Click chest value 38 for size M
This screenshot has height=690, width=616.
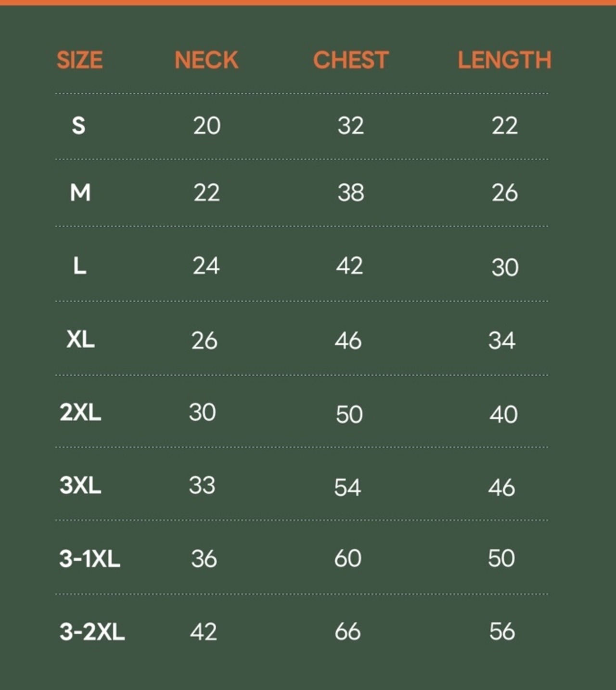[x=350, y=192]
